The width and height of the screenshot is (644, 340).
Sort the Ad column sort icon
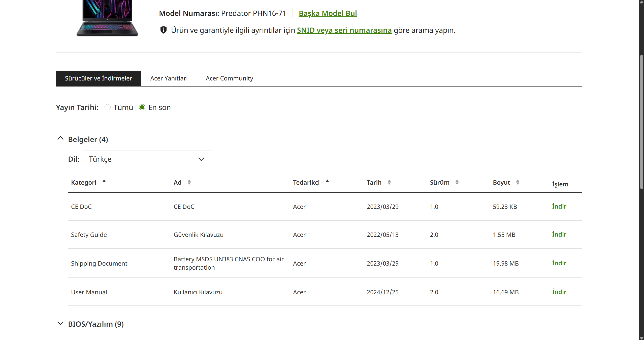(189, 182)
